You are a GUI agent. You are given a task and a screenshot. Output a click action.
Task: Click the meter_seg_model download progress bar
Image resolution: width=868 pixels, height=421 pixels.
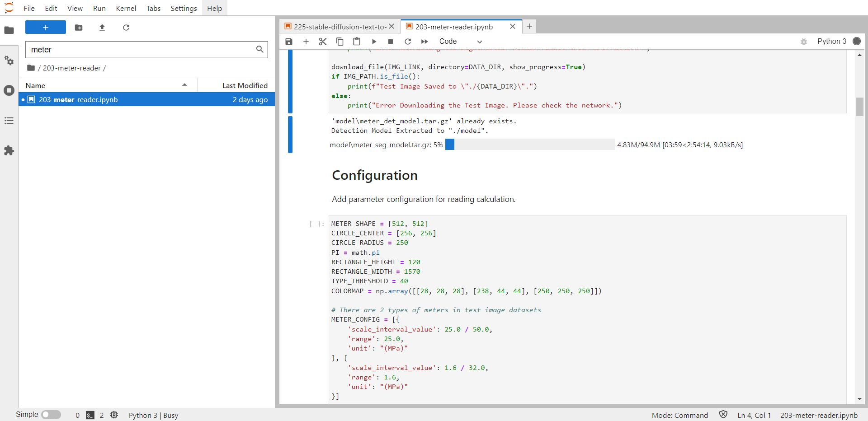point(529,145)
